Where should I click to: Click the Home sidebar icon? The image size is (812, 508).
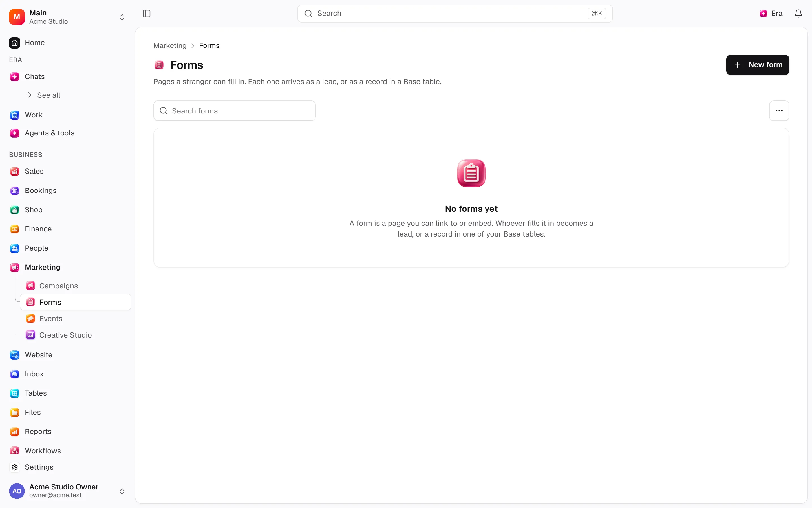[x=14, y=43]
